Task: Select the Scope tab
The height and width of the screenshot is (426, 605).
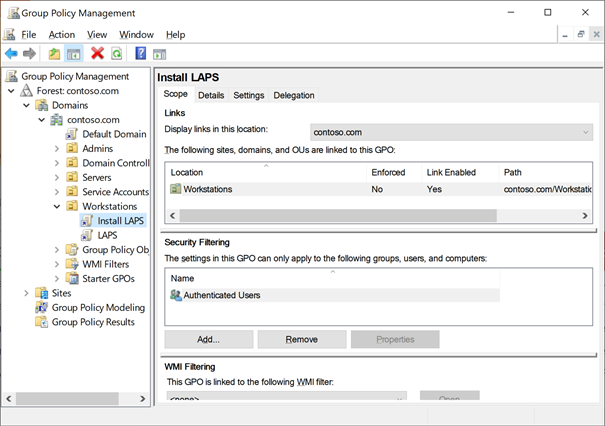Action: (176, 94)
